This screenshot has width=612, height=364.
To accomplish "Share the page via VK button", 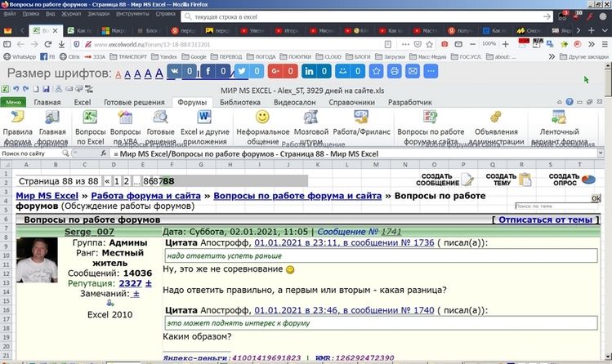I will click(182, 71).
